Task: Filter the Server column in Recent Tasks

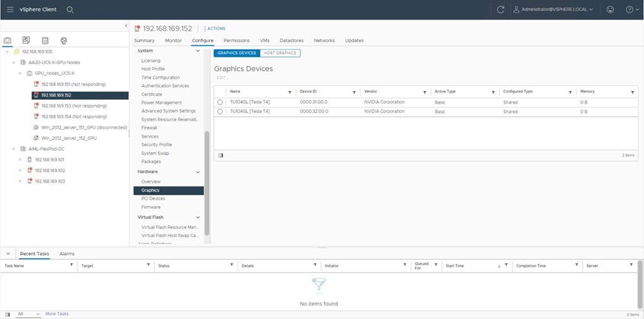Action: [x=631, y=265]
